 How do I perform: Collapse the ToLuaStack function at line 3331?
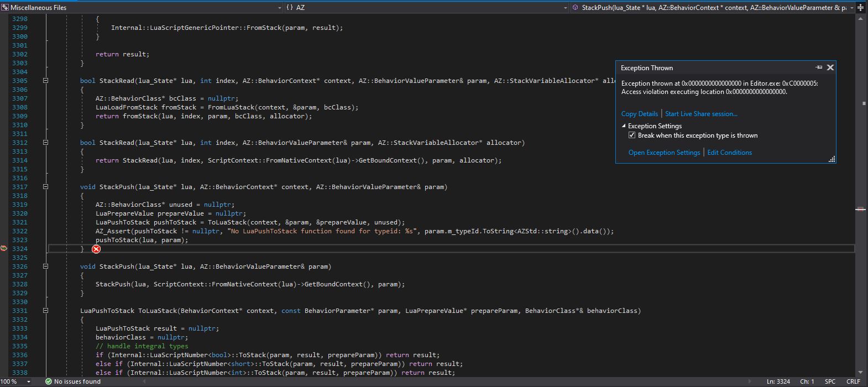(x=46, y=311)
